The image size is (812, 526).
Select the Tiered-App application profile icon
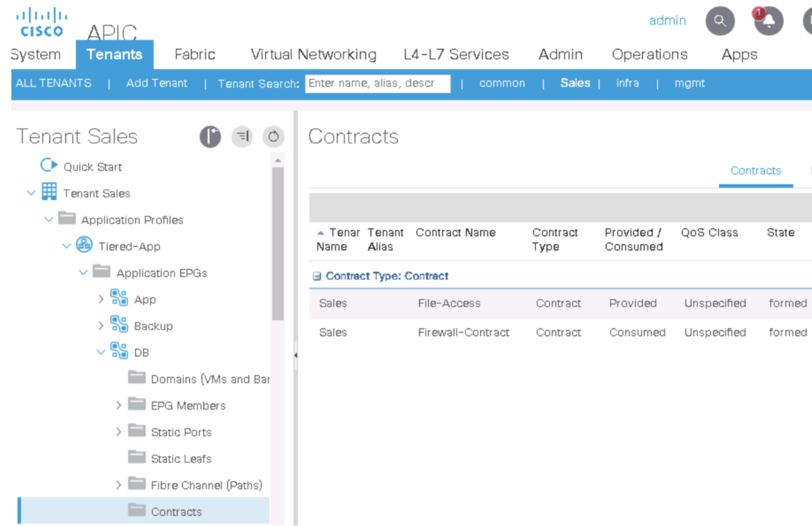(x=85, y=246)
